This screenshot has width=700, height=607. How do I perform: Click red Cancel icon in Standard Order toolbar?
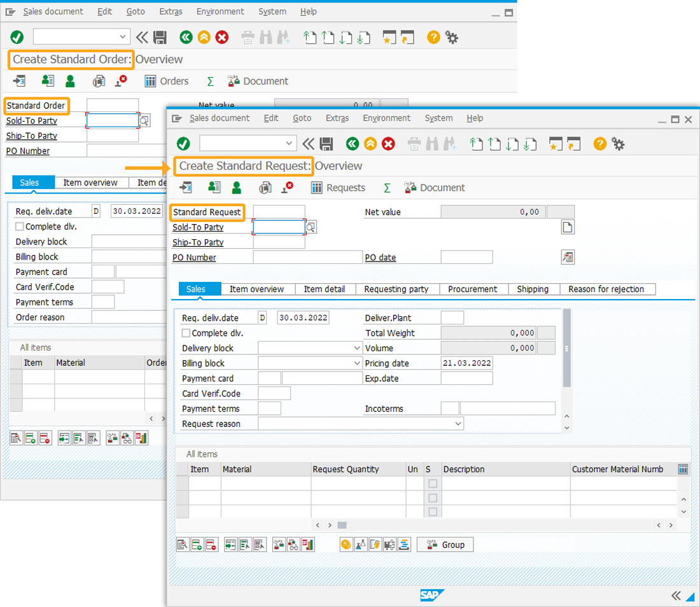point(222,37)
